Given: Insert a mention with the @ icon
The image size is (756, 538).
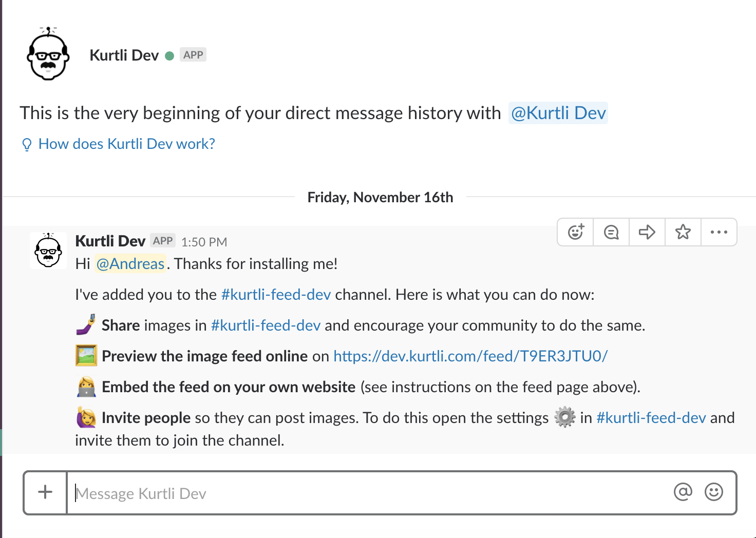Looking at the screenshot, I should (x=683, y=492).
